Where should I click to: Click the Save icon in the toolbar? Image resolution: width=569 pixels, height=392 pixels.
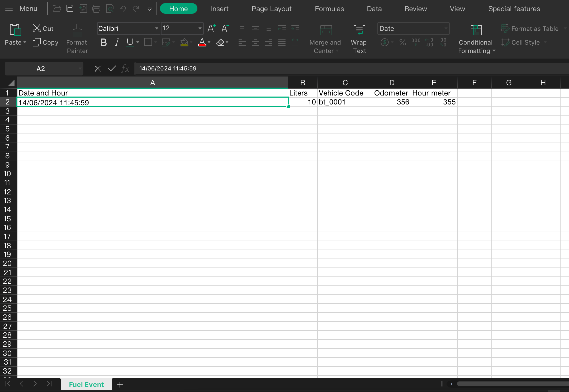(70, 9)
